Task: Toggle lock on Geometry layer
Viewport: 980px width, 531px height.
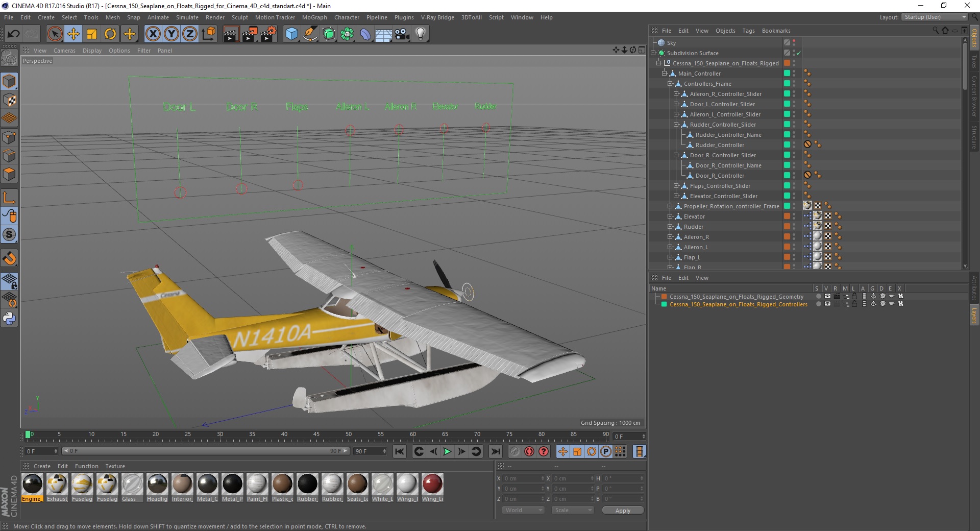Action: point(854,296)
